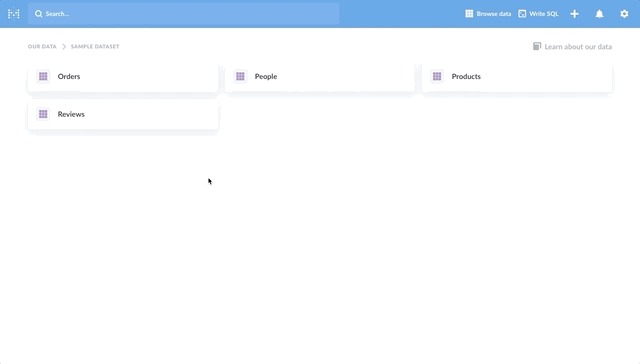This screenshot has height=364, width=640.
Task: Click the plus icon to create new
Action: click(574, 14)
